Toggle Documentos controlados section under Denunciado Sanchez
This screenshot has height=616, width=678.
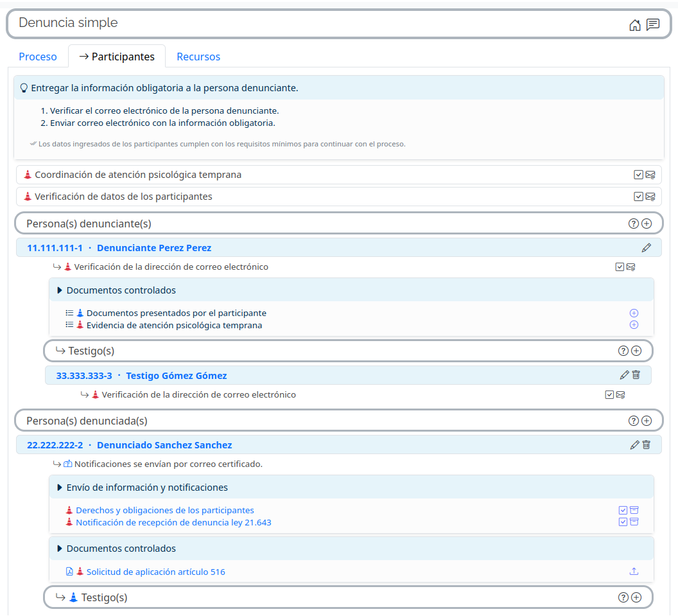click(x=60, y=549)
